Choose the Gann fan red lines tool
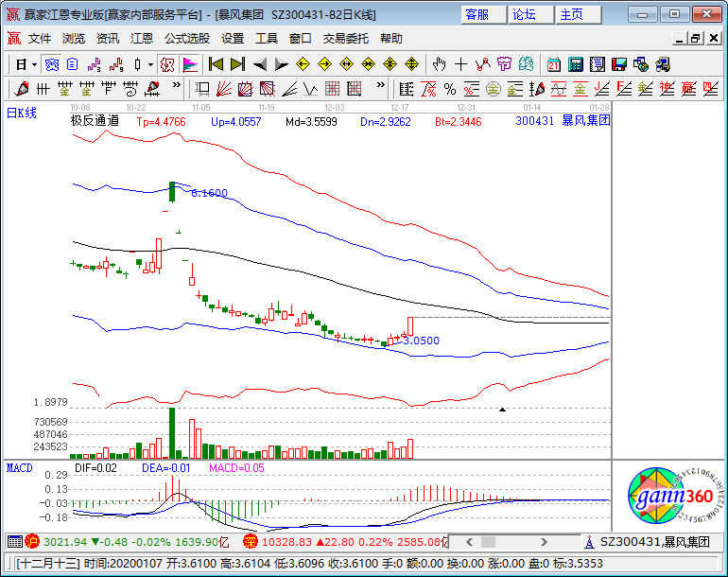The height and width of the screenshot is (577, 728). point(224,89)
